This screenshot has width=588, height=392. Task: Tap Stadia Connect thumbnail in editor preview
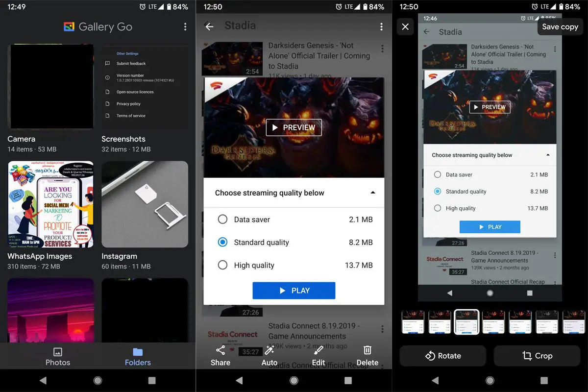click(444, 263)
